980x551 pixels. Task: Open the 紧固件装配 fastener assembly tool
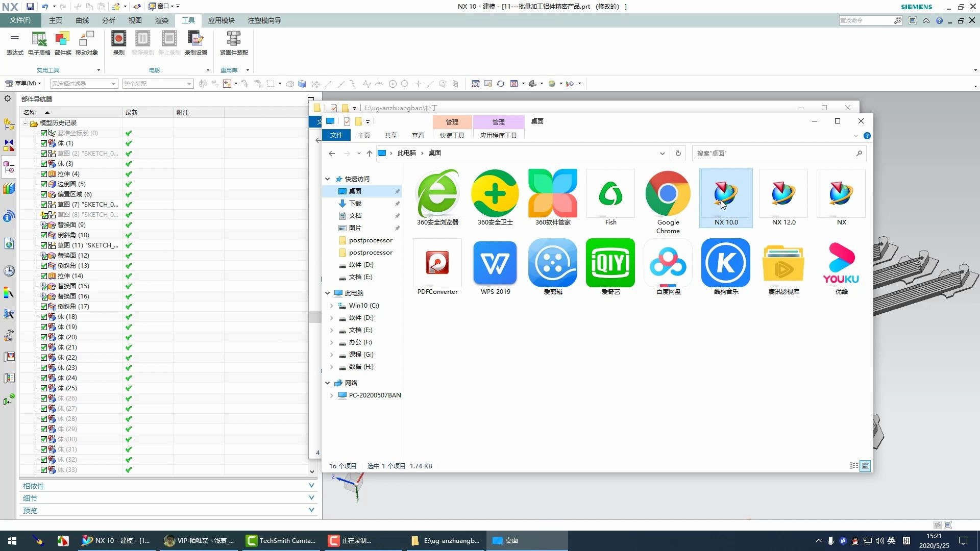pyautogui.click(x=234, y=43)
